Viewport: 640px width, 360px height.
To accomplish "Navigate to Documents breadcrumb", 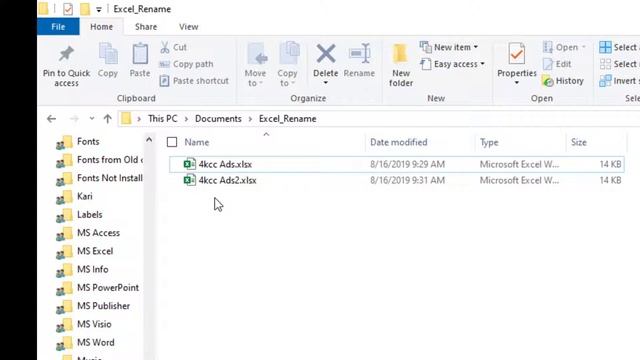I will pyautogui.click(x=218, y=119).
